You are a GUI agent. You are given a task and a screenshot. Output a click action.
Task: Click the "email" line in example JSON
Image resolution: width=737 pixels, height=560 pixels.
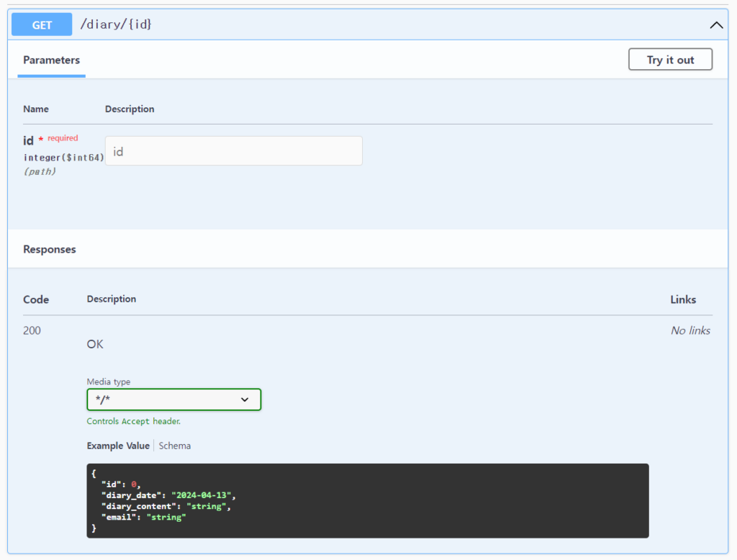(x=143, y=518)
